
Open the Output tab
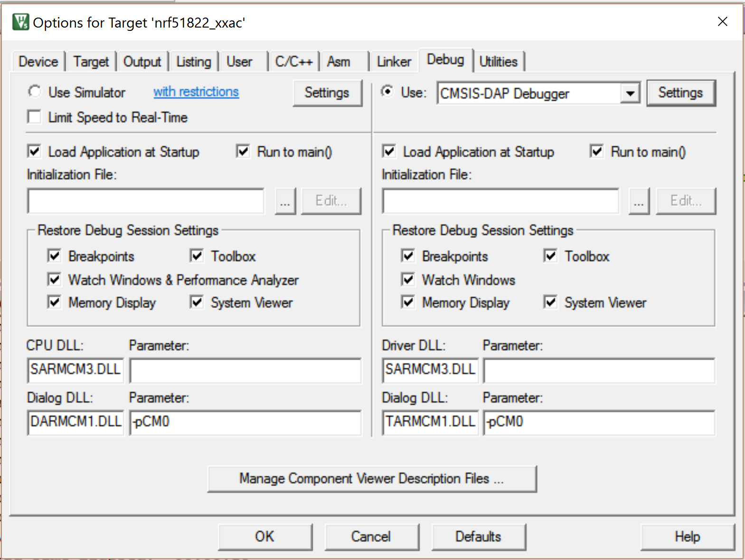pos(142,62)
